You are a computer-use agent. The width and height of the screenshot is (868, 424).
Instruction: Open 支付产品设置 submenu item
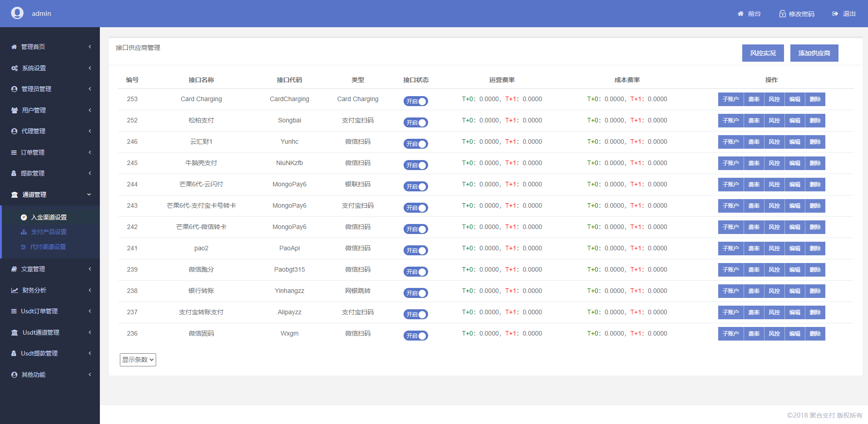50,232
